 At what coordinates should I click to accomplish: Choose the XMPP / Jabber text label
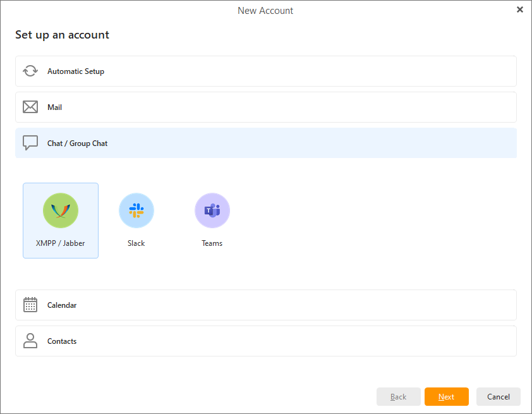click(x=61, y=243)
